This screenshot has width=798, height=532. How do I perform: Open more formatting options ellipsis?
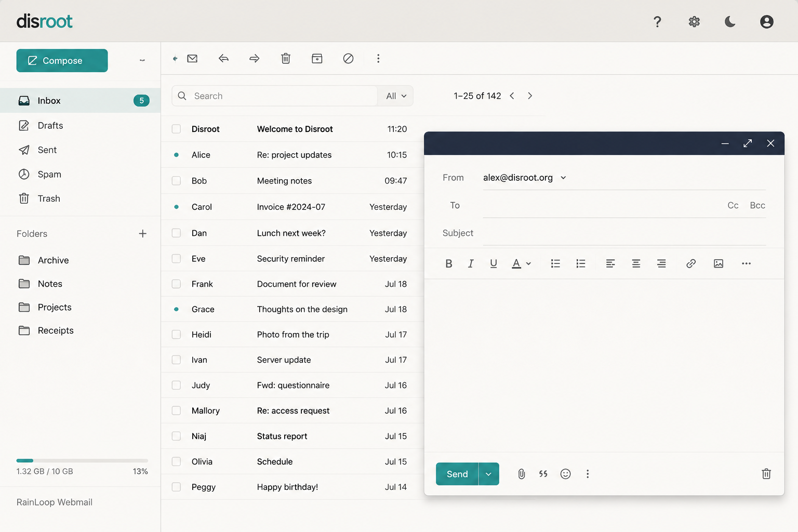pos(746,263)
